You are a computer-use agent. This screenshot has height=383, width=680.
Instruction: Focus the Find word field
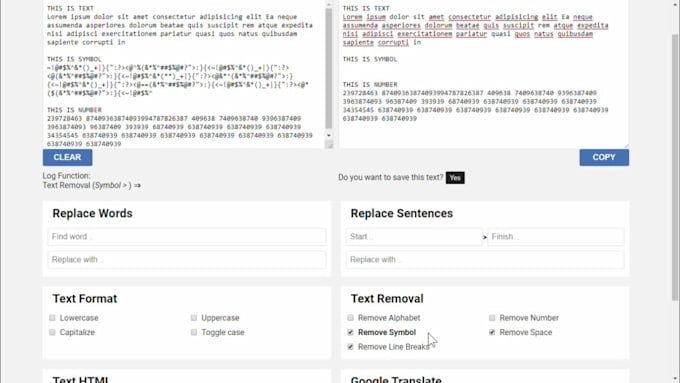pyautogui.click(x=186, y=237)
